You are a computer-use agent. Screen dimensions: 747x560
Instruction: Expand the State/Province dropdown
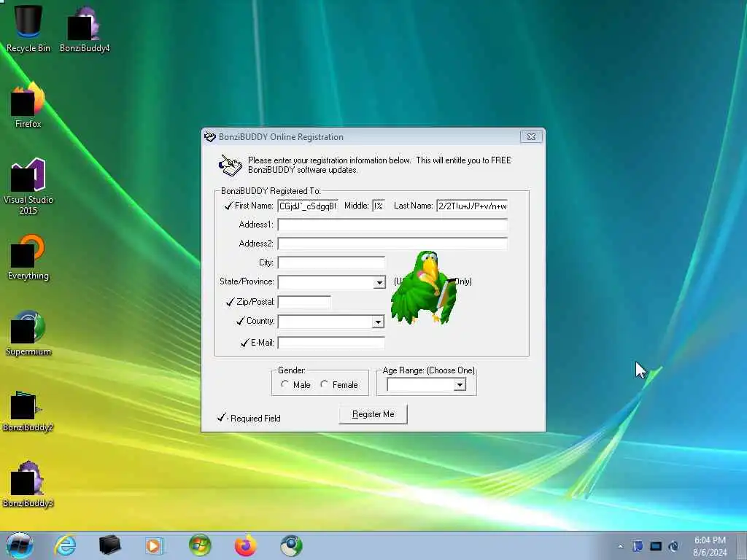(379, 282)
